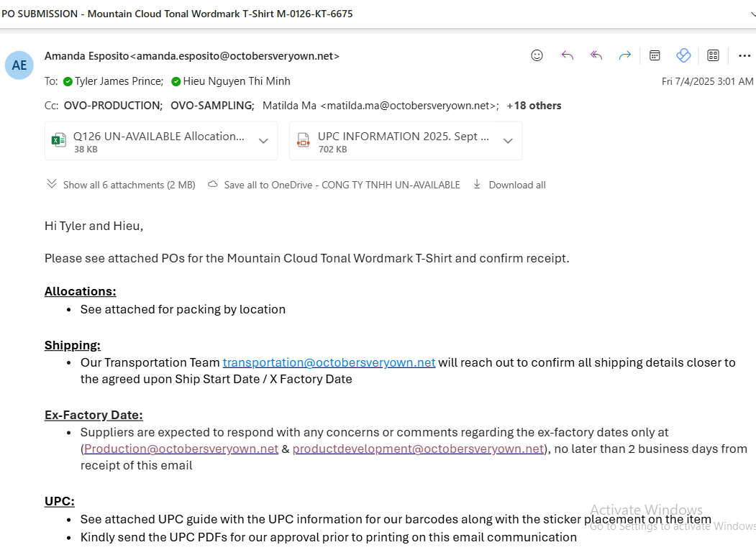Click the Reply arrow icon
This screenshot has width=756, height=555.
(x=567, y=55)
